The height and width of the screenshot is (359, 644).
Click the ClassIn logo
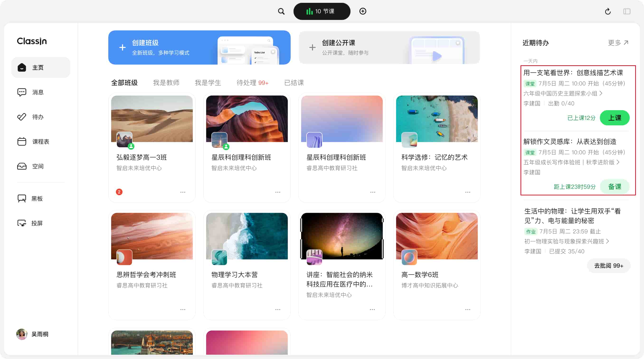coord(32,41)
